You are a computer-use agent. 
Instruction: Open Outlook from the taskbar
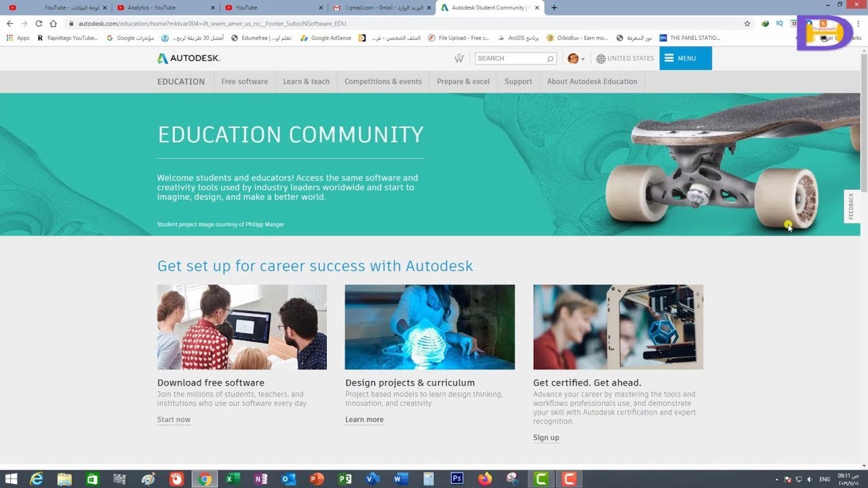point(289,479)
